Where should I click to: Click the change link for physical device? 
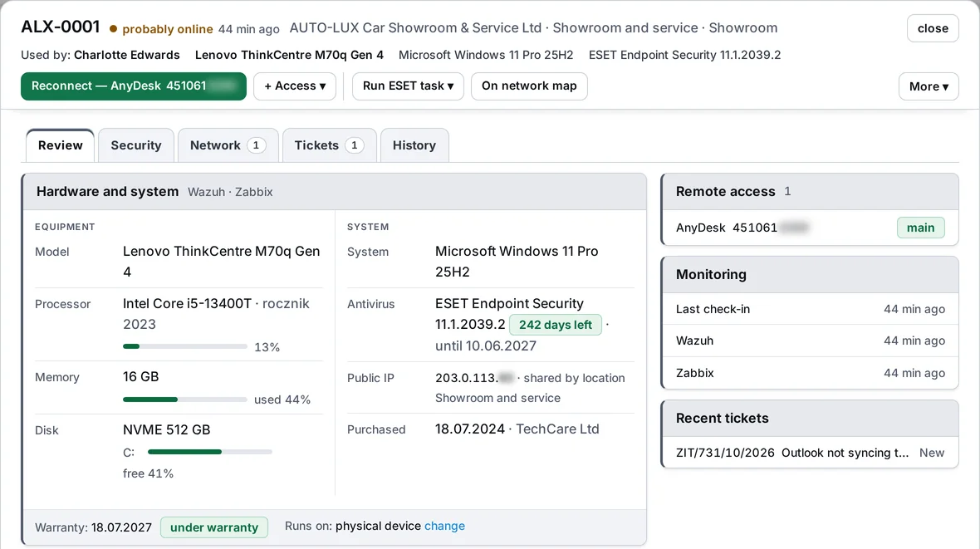point(444,526)
